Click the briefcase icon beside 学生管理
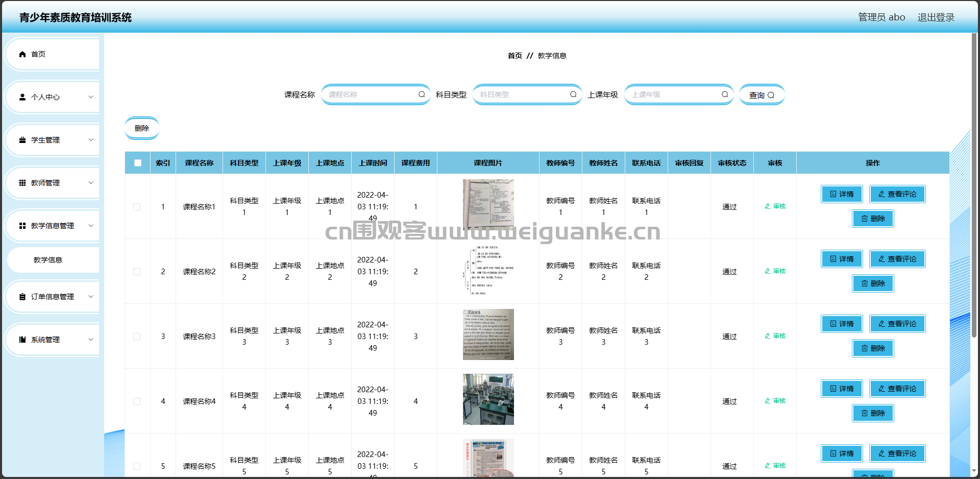Viewport: 980px width, 479px height. [x=22, y=140]
